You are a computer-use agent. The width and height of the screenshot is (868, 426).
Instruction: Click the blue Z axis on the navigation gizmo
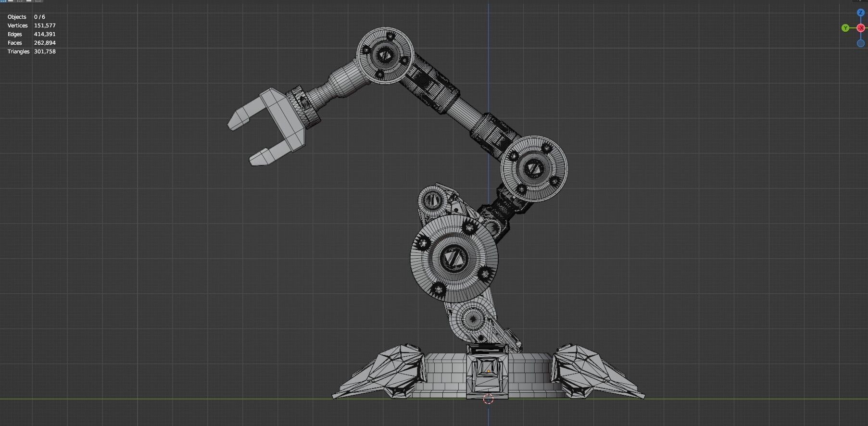tap(861, 13)
